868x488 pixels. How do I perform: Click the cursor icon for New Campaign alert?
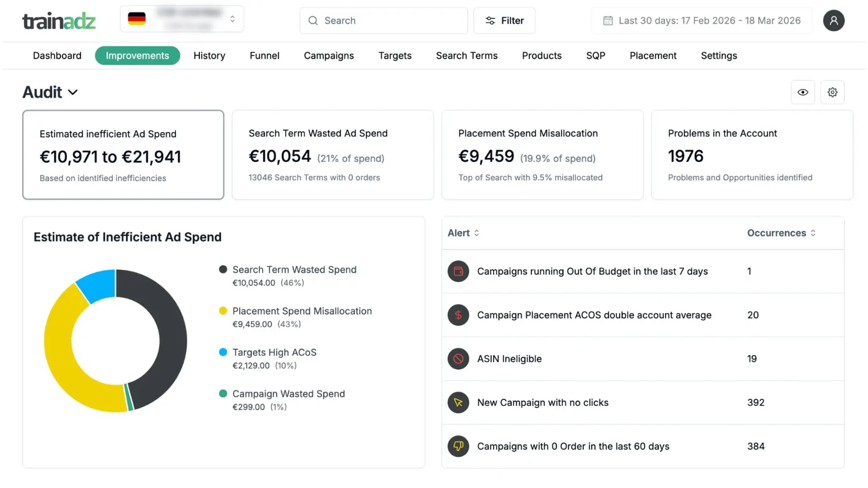coord(458,402)
